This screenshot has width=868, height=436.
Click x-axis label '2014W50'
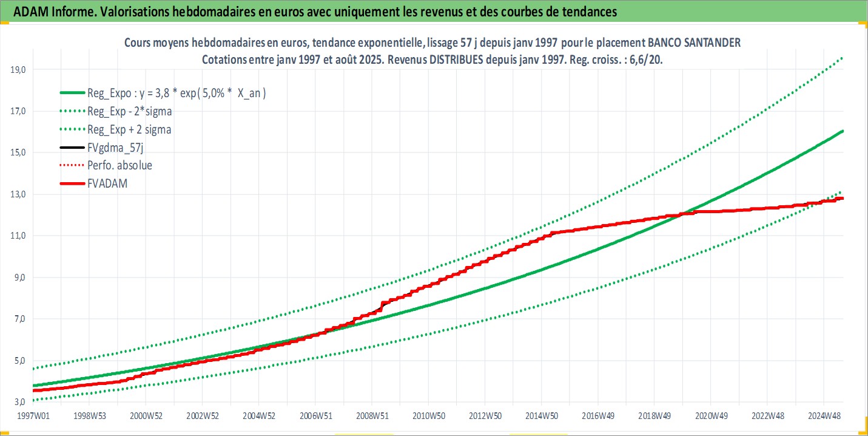(541, 416)
